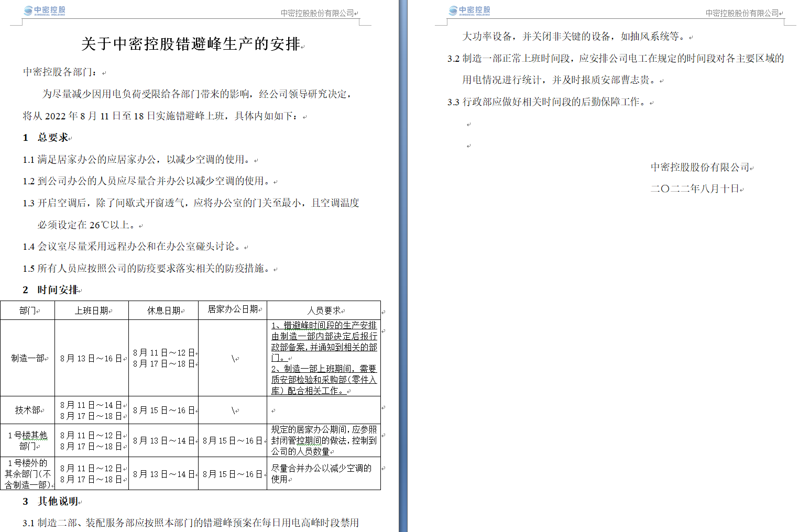799x532 pixels.
Task: Click item 3.3 行政部应做好相关时间段的后勤保障工作
Action: pyautogui.click(x=548, y=102)
